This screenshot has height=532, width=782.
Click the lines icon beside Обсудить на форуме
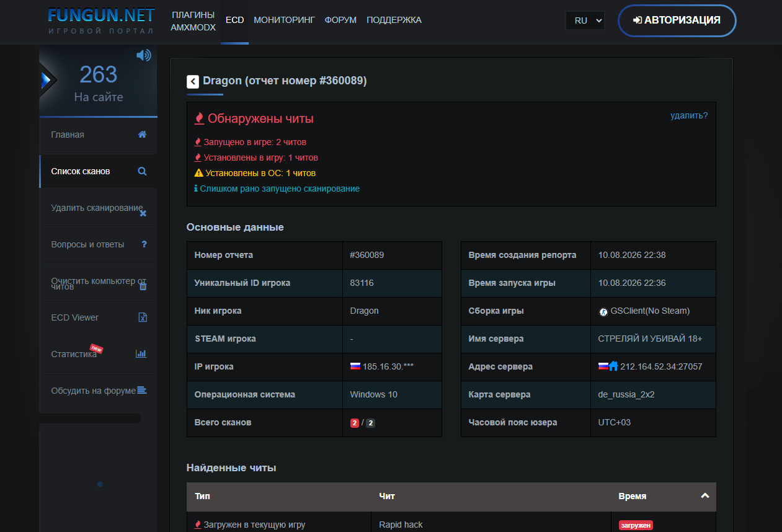pos(142,390)
